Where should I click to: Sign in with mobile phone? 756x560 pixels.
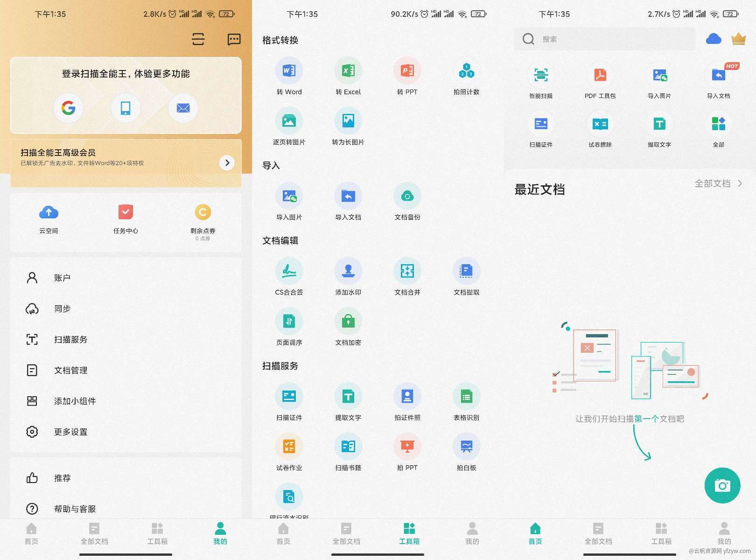[x=126, y=108]
